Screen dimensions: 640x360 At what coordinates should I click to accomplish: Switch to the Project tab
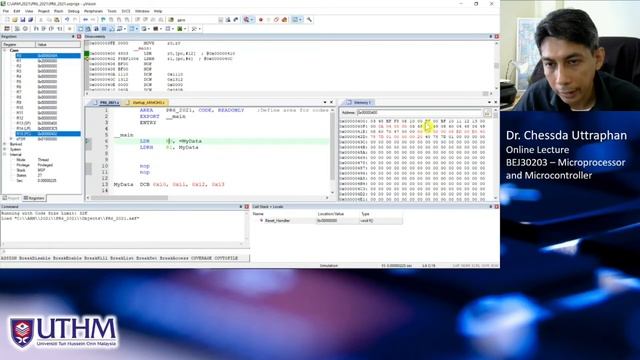click(11, 198)
